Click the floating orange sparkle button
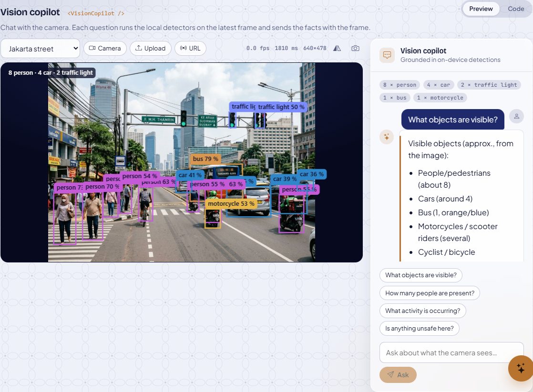 tap(521, 368)
